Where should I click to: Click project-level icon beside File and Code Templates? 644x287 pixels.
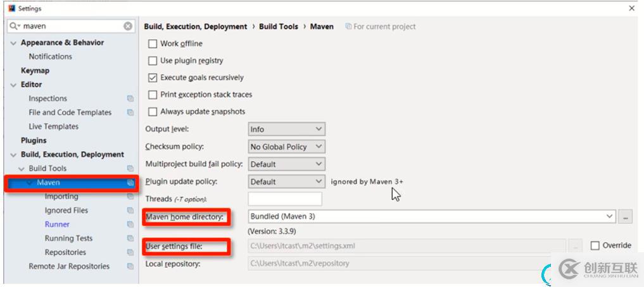tap(130, 113)
